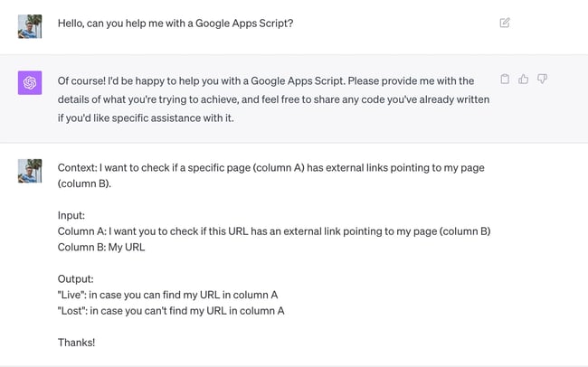The image size is (588, 367).
Task: Click the user avatar beside the Hello message
Action: click(30, 25)
